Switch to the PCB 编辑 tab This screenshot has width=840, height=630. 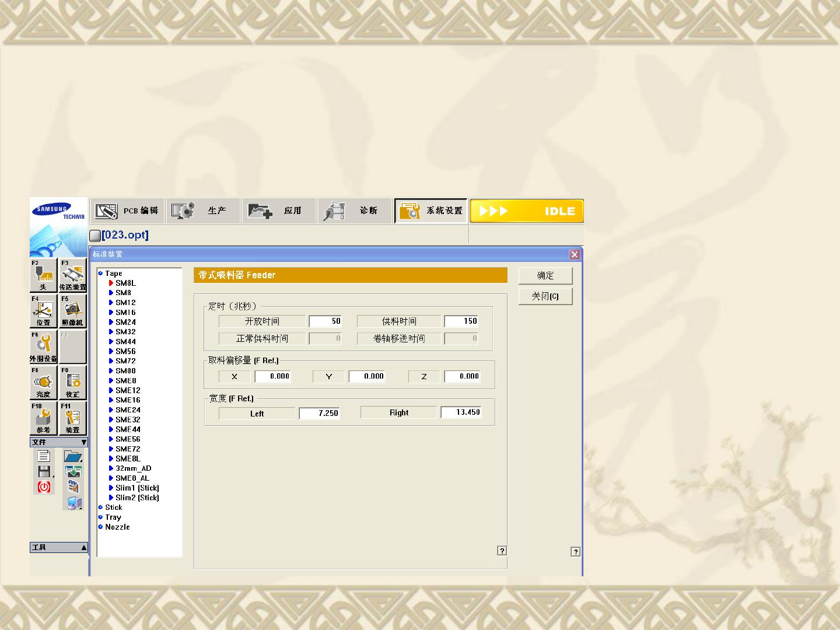point(127,211)
